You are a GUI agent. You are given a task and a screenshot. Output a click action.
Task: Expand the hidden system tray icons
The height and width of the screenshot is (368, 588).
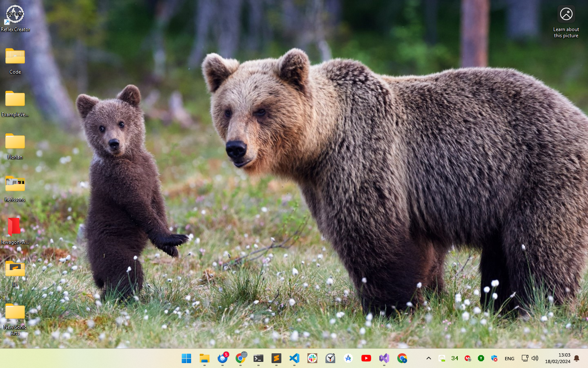tap(429, 358)
